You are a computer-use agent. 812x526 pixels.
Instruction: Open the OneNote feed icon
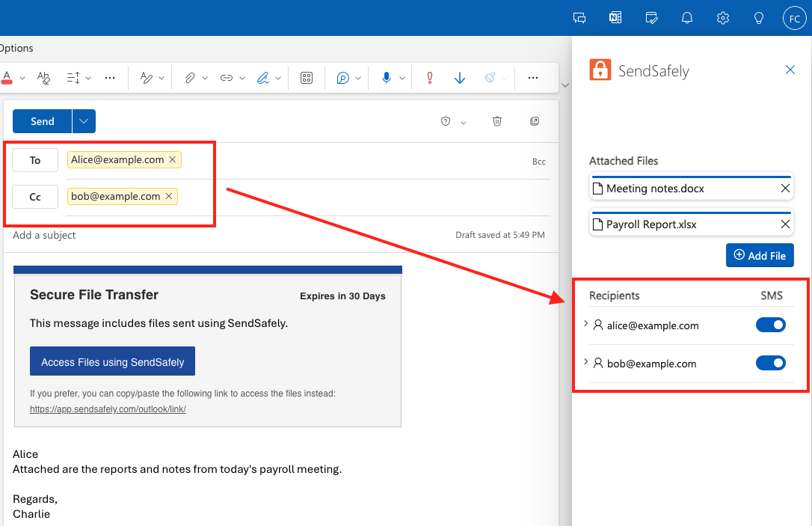615,18
